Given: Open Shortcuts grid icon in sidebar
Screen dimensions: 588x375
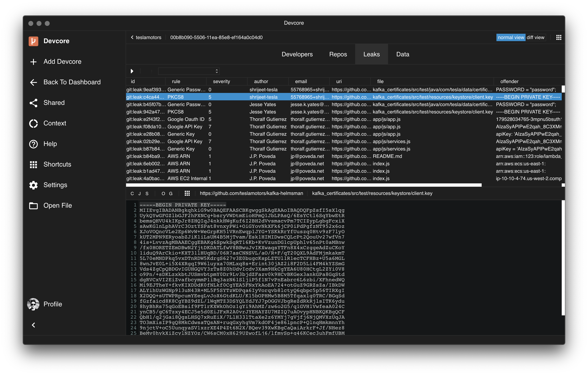Looking at the screenshot, I should [x=33, y=164].
